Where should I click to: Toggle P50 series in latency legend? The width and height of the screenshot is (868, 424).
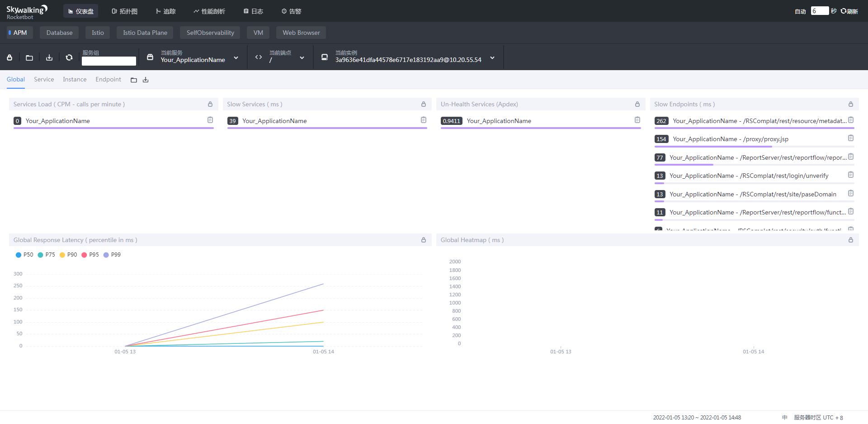(24, 255)
